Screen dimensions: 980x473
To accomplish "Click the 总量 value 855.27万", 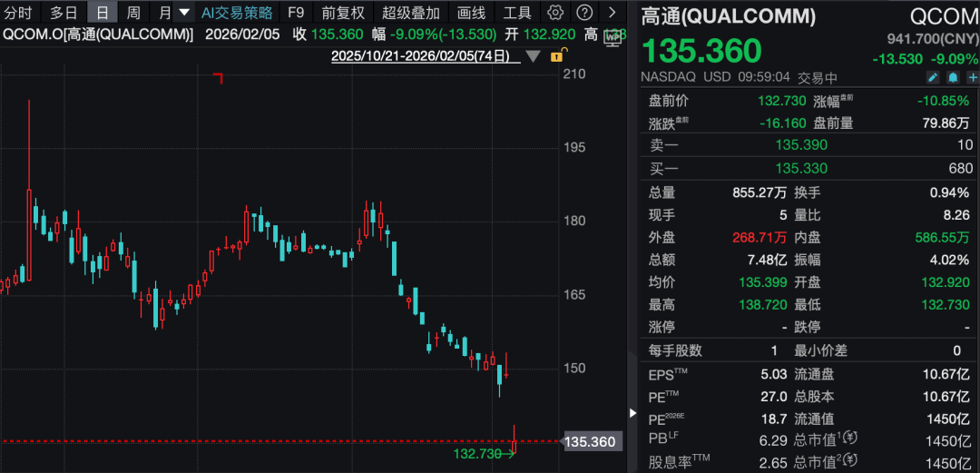I will click(759, 192).
